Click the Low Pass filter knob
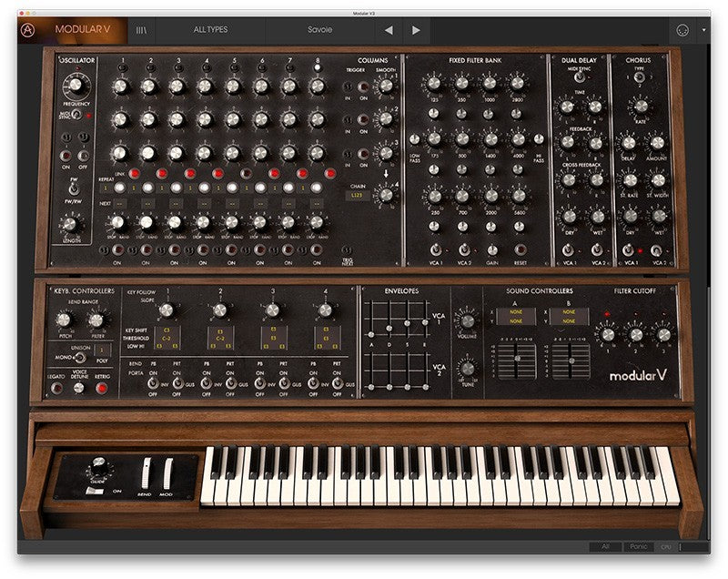This screenshot has height=579, width=728. (x=414, y=138)
